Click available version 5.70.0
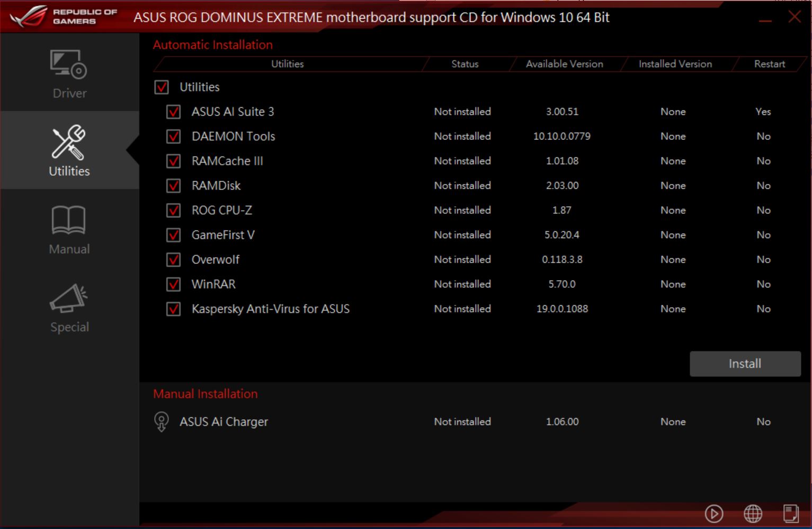812x529 pixels. 562,284
